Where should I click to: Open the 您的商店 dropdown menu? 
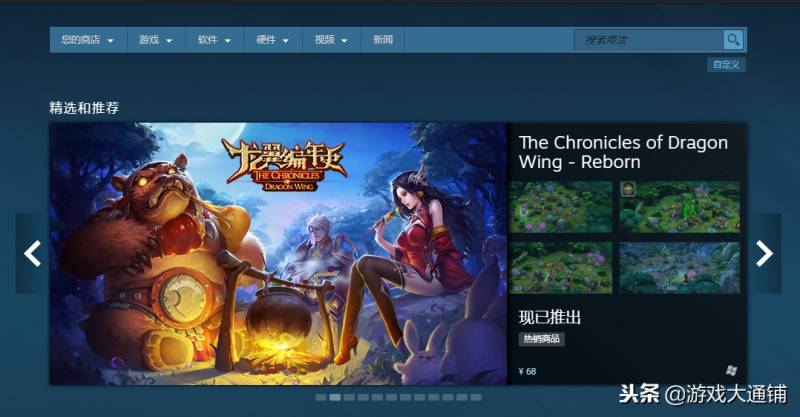[88, 40]
